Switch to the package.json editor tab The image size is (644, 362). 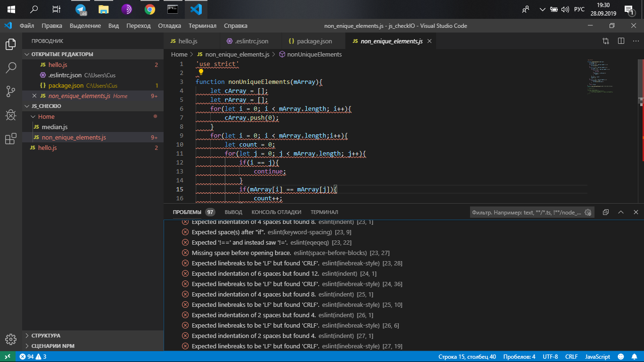314,41
